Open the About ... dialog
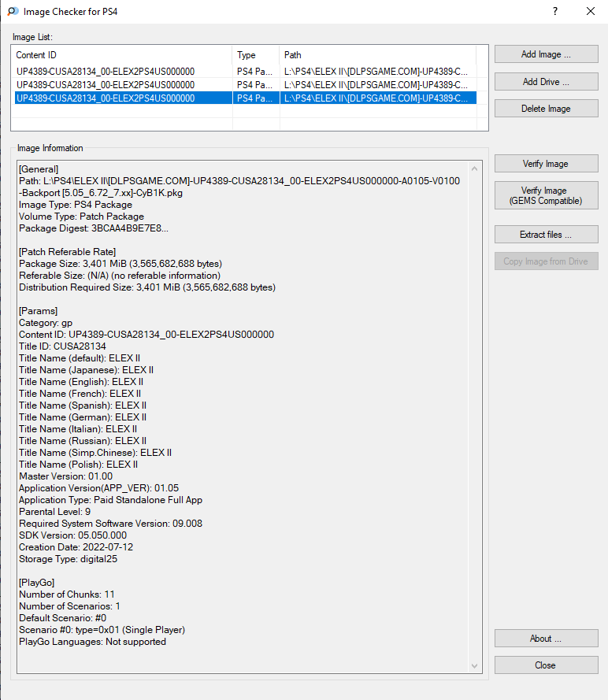Screen dimensions: 608x700 (x=546, y=639)
